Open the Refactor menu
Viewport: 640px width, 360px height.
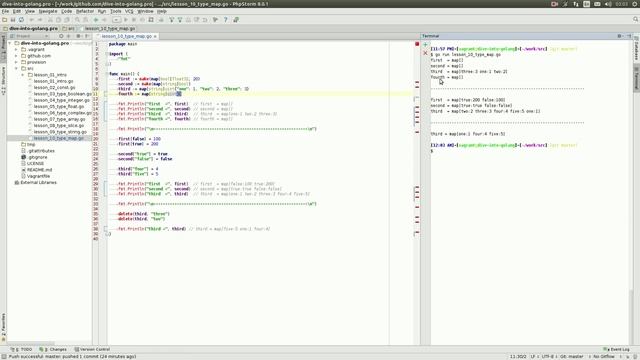tap(85, 11)
